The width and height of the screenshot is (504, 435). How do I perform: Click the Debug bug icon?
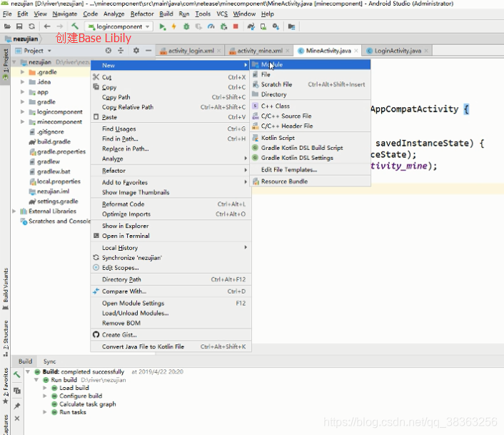tap(186, 26)
